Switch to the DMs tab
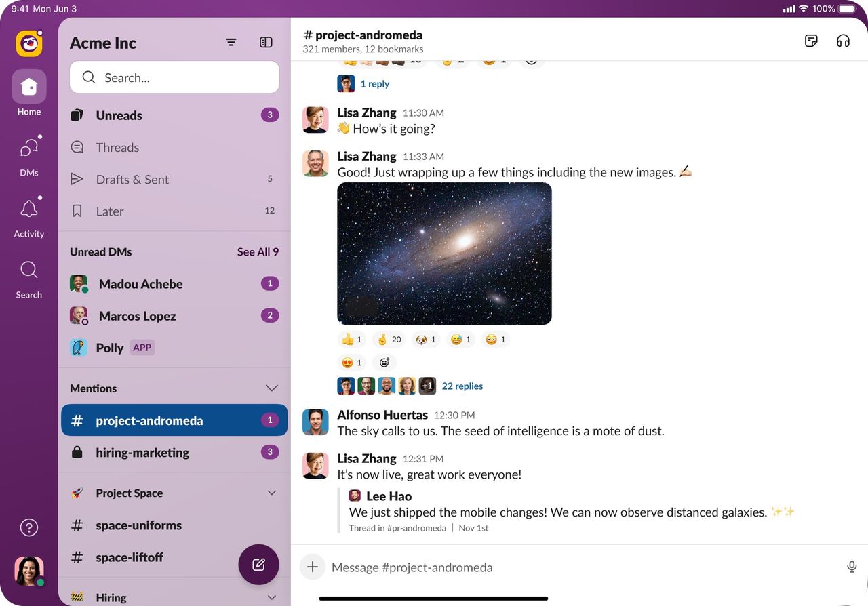This screenshot has height=606, width=868. [29, 155]
